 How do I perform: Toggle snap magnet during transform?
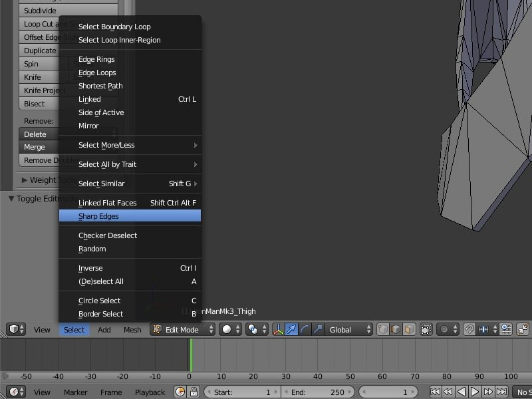point(469,329)
